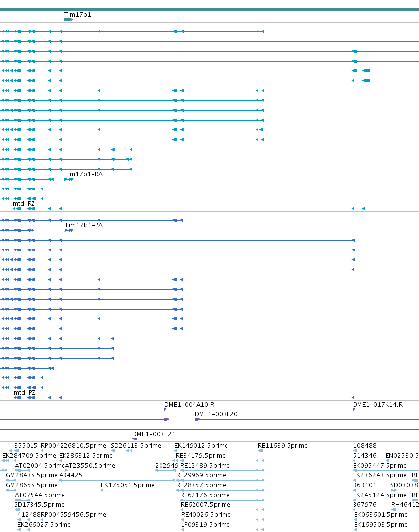This screenshot has width=419, height=532.
Task: Select the Tim17b1 gene arrow glyph
Action: click(69, 20)
